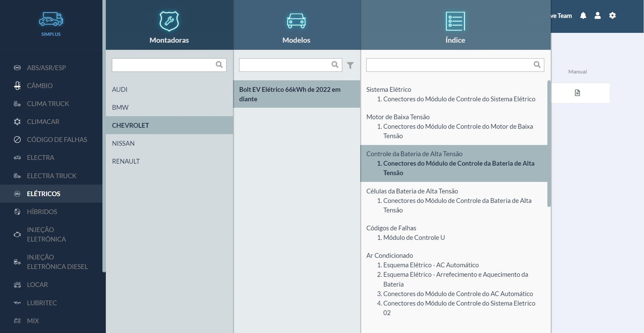
Task: Open the user profile icon
Action: (x=598, y=16)
